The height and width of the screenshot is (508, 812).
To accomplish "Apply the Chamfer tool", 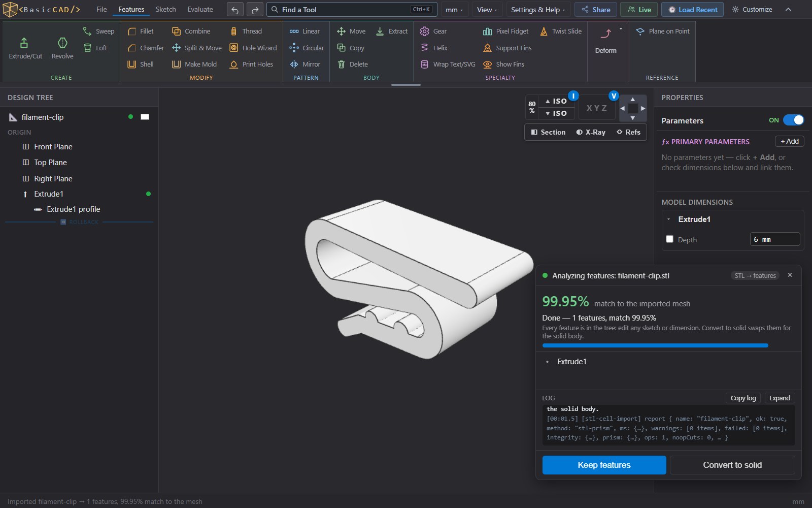I will [x=146, y=48].
